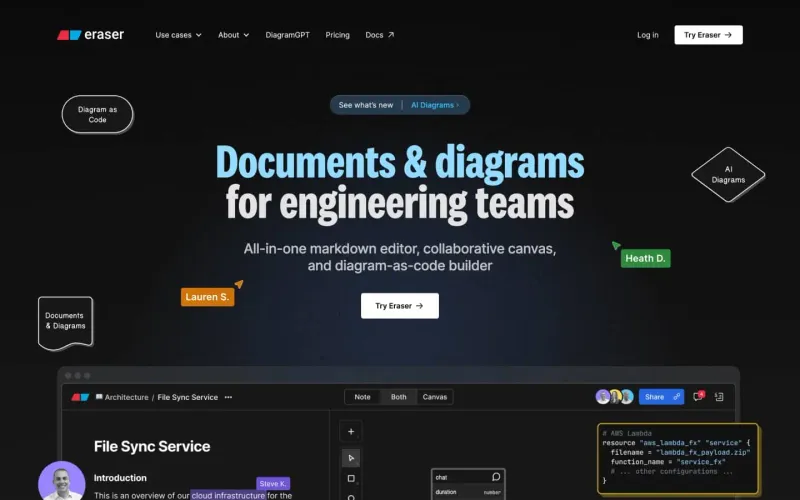Click the blue Share button
This screenshot has height=500, width=800.
point(661,396)
